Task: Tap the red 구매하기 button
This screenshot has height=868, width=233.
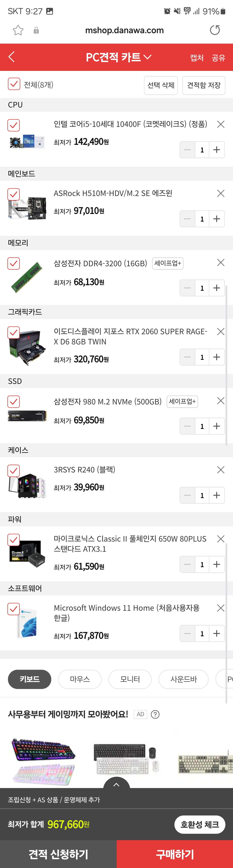Action: [x=175, y=854]
